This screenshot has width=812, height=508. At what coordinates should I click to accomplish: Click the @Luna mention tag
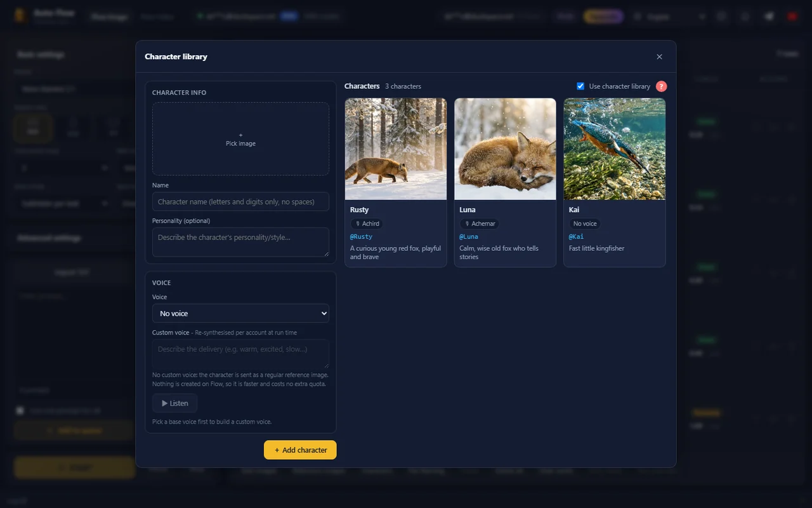[469, 236]
